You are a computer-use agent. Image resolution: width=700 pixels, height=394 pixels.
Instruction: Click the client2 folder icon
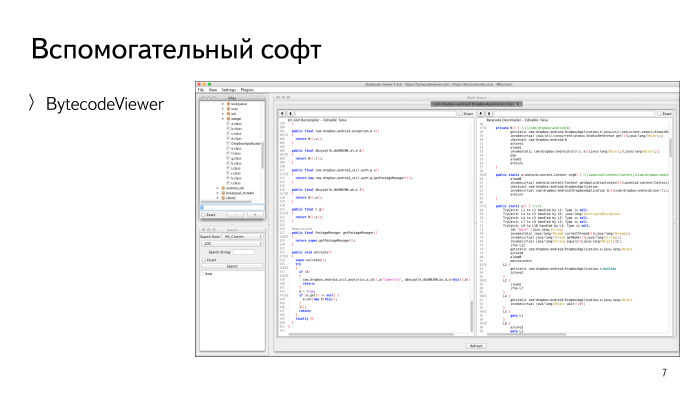tap(223, 198)
